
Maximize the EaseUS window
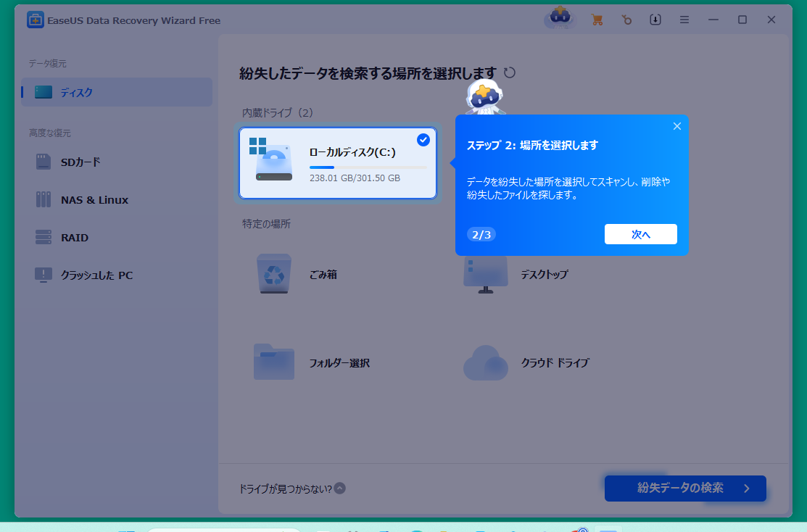(x=742, y=20)
